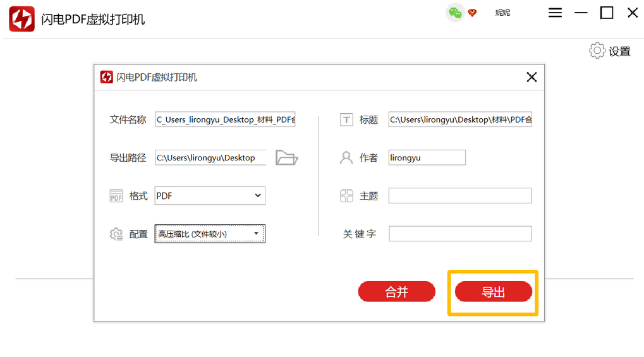Image resolution: width=644 pixels, height=357 pixels.
Task: Click the red 导出 button
Action: point(493,292)
